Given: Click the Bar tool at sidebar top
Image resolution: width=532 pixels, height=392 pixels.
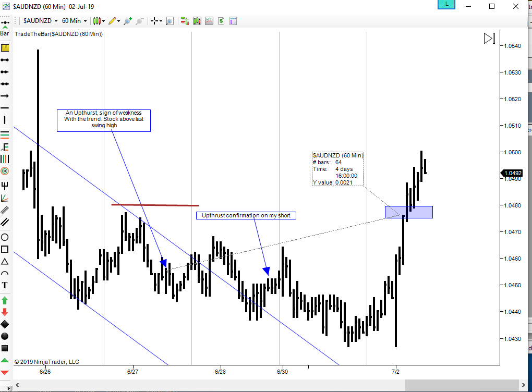Looking at the screenshot, I should pyautogui.click(x=5, y=29).
